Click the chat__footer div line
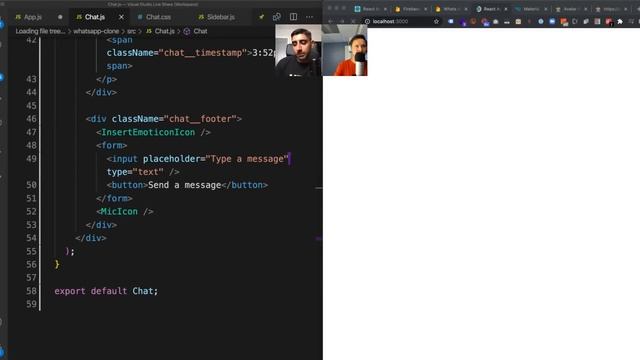 [164, 119]
